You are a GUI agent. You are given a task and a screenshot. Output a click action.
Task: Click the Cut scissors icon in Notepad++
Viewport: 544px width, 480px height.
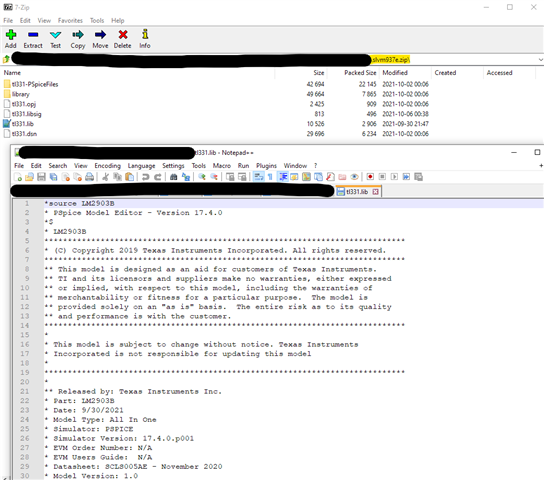pyautogui.click(x=105, y=177)
